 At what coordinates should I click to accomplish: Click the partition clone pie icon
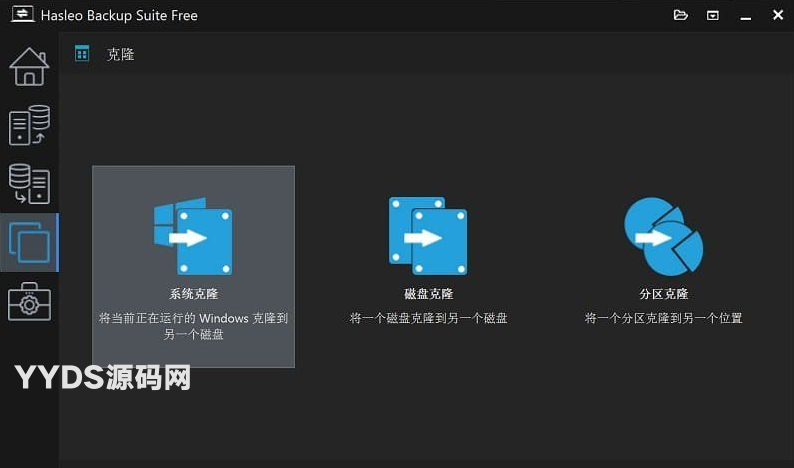click(663, 236)
